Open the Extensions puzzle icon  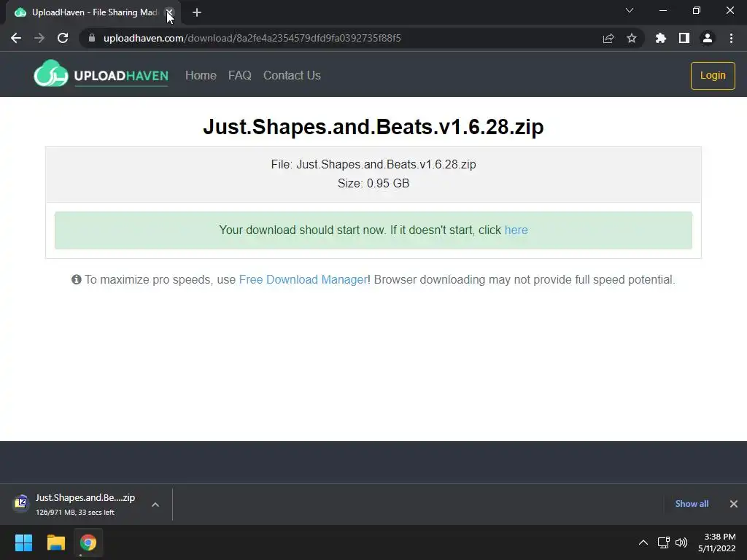pyautogui.click(x=661, y=38)
